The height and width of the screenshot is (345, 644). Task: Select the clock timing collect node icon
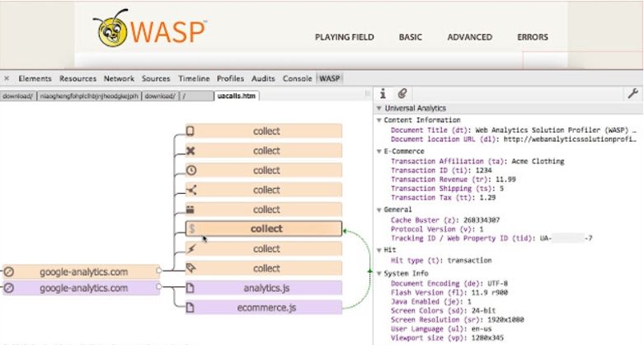click(191, 170)
